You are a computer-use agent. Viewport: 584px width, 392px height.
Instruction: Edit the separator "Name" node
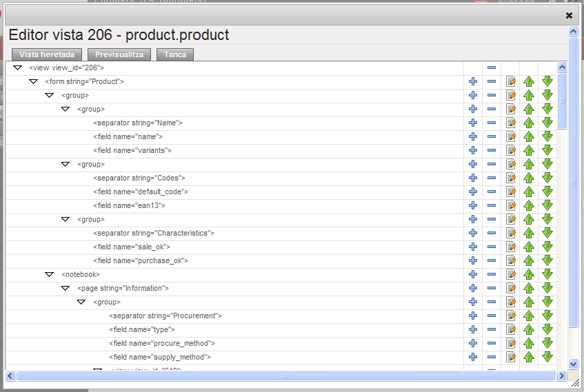click(x=511, y=123)
